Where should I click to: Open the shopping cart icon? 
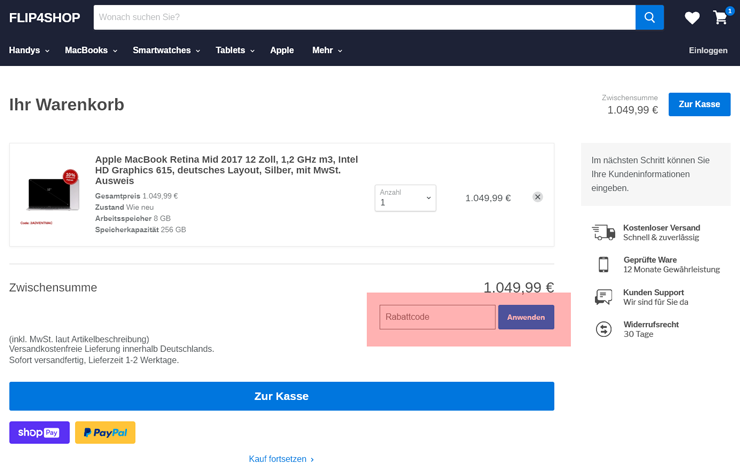click(720, 18)
